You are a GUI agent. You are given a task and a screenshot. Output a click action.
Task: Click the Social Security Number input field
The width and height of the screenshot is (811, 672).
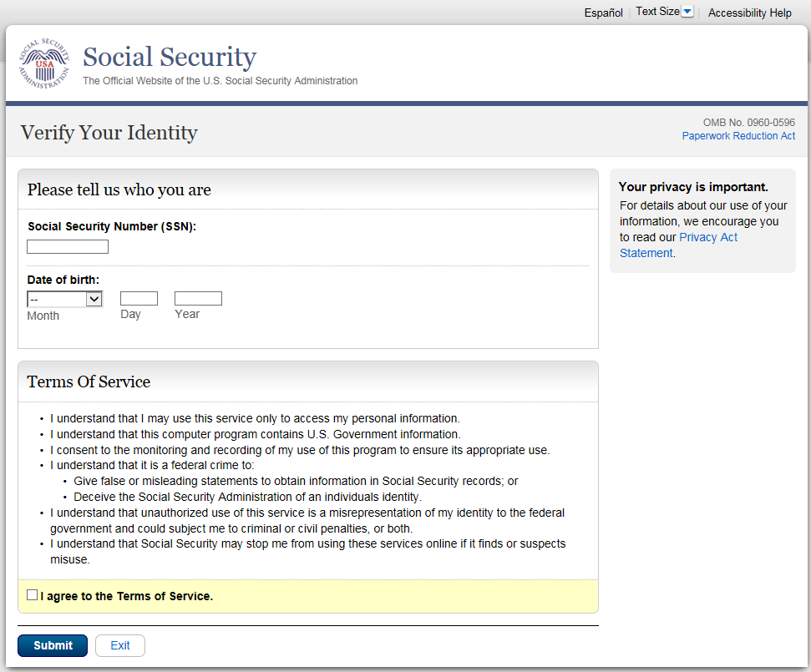68,246
